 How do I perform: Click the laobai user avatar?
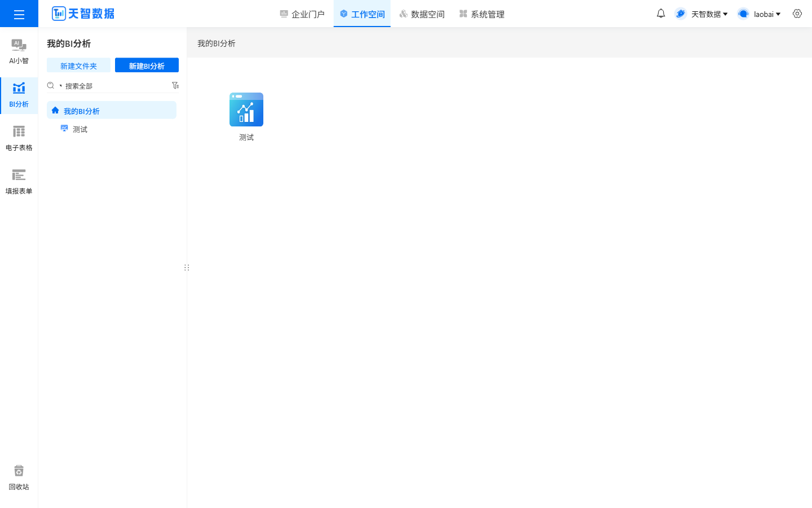pyautogui.click(x=743, y=14)
